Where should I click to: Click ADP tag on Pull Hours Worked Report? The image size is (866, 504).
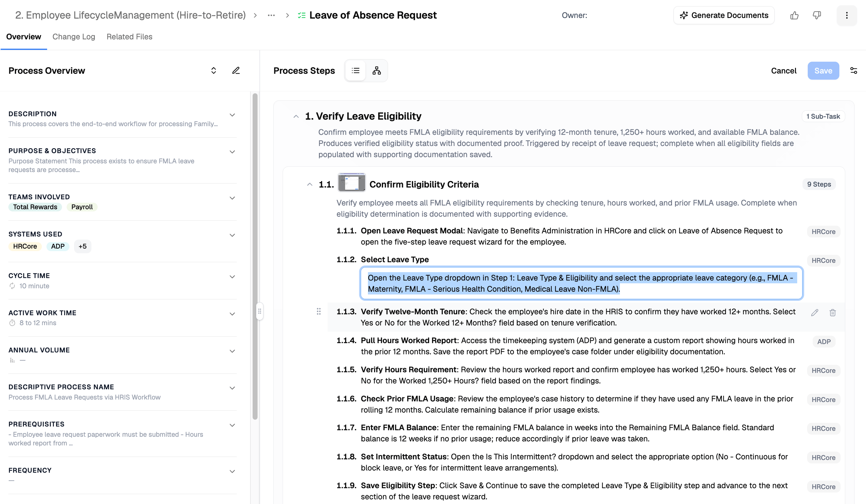[824, 342]
